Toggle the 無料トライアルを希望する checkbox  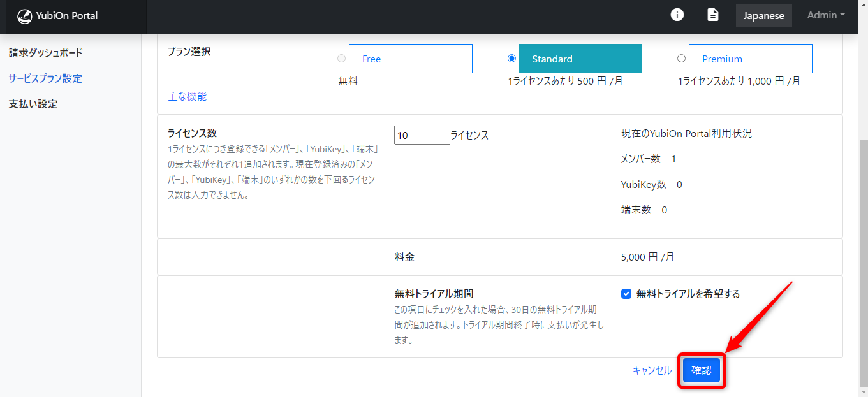click(x=626, y=294)
